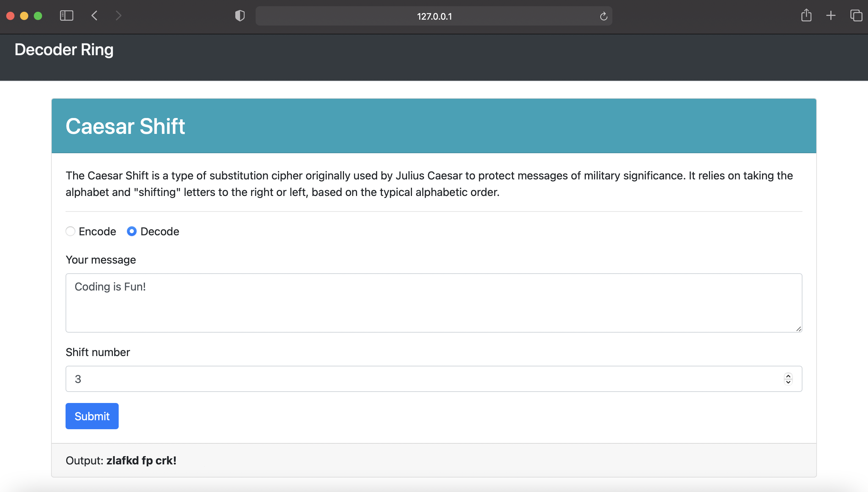Open the Share menu

806,16
